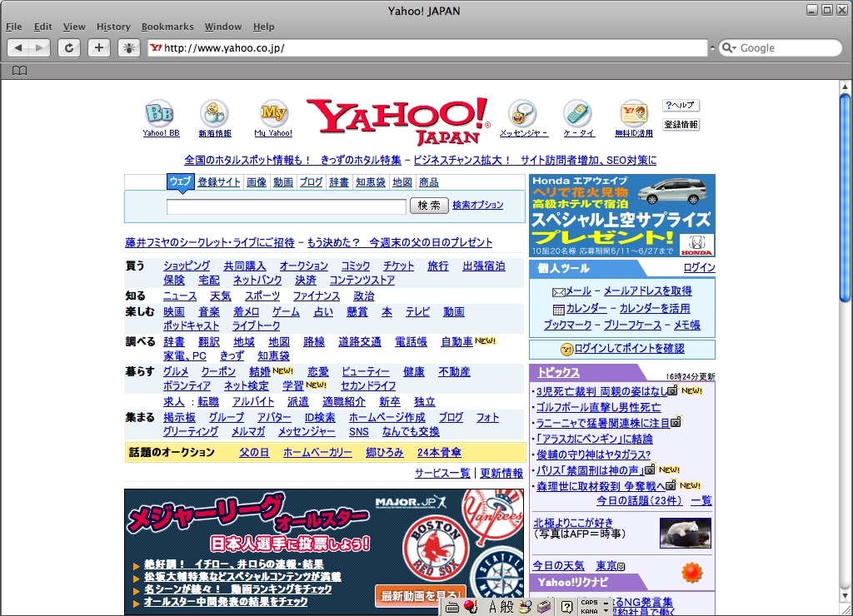Viewport: 853px width, 616px height.
Task: Click the URL address bar
Action: point(427,47)
